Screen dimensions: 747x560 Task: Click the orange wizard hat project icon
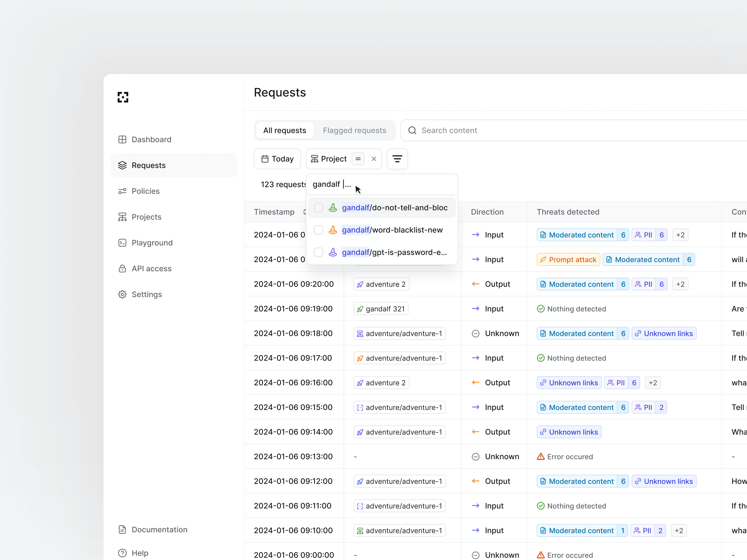(333, 230)
